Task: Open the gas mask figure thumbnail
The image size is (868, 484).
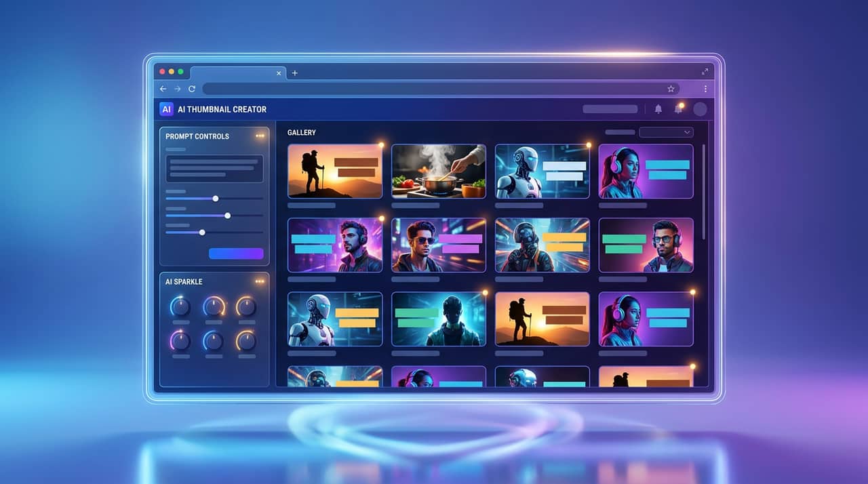Action: [x=542, y=245]
